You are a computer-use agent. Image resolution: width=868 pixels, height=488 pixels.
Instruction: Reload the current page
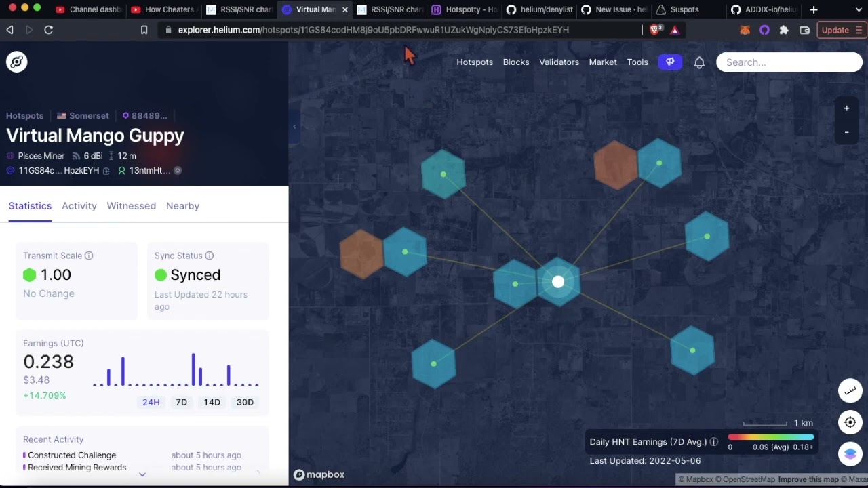point(49,30)
